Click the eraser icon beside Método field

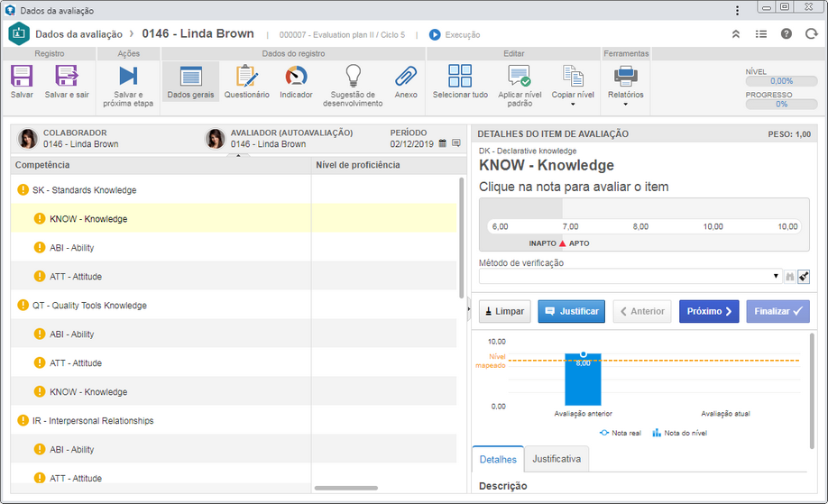click(804, 277)
